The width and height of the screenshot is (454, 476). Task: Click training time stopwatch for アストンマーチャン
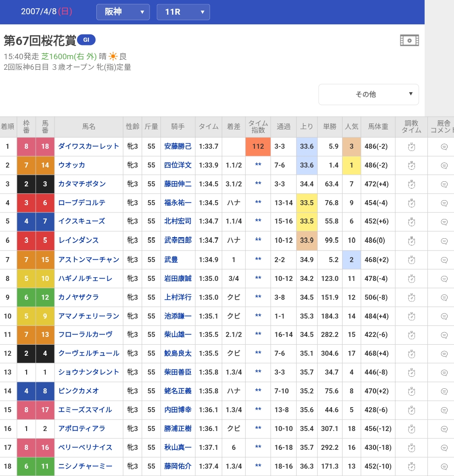pyautogui.click(x=411, y=260)
